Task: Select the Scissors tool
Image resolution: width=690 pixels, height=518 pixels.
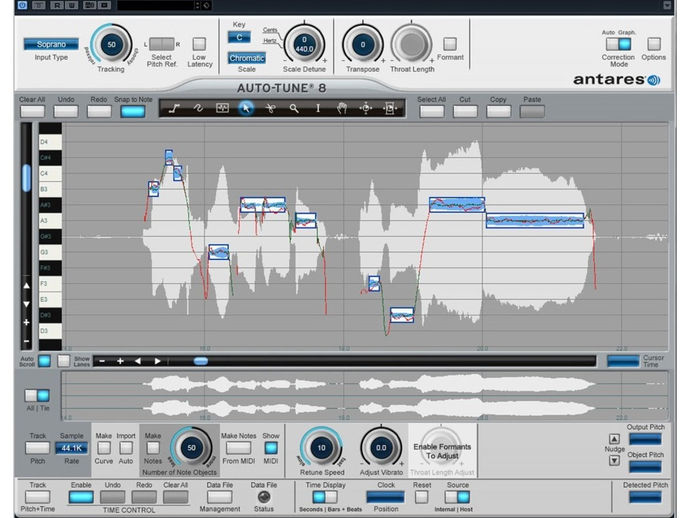Action: (x=270, y=108)
